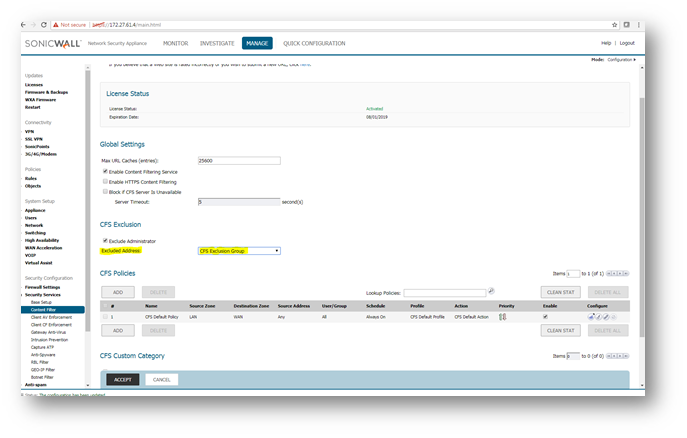This screenshot has width=687, height=438.
Task: Check Block if CFS Server Is Unavailable
Action: [x=105, y=191]
